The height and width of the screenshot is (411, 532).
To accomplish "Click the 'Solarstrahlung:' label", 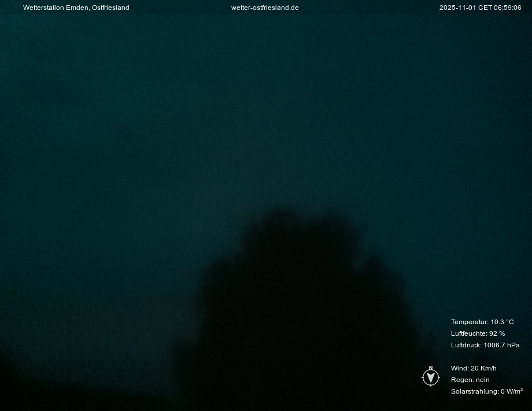I will pos(475,391).
